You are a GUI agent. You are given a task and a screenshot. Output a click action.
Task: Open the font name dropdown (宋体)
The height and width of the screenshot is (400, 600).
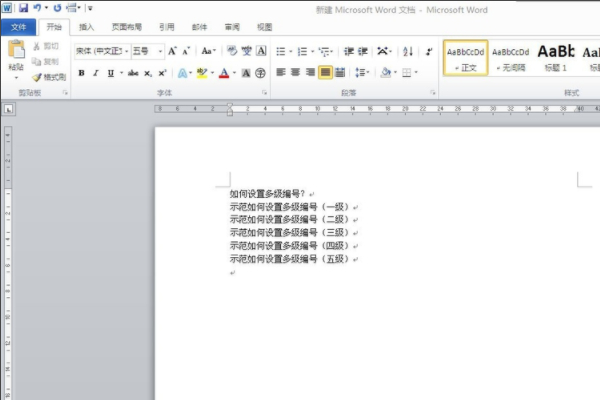102,50
